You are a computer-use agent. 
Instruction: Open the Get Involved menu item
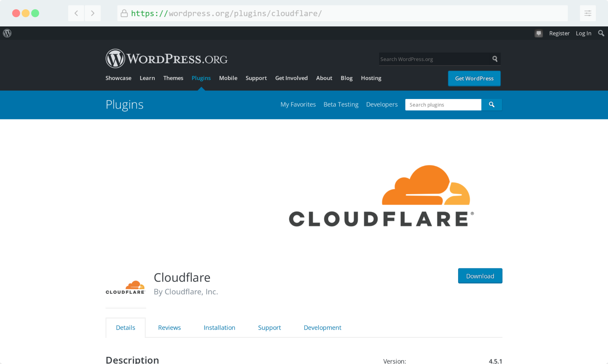pos(292,78)
